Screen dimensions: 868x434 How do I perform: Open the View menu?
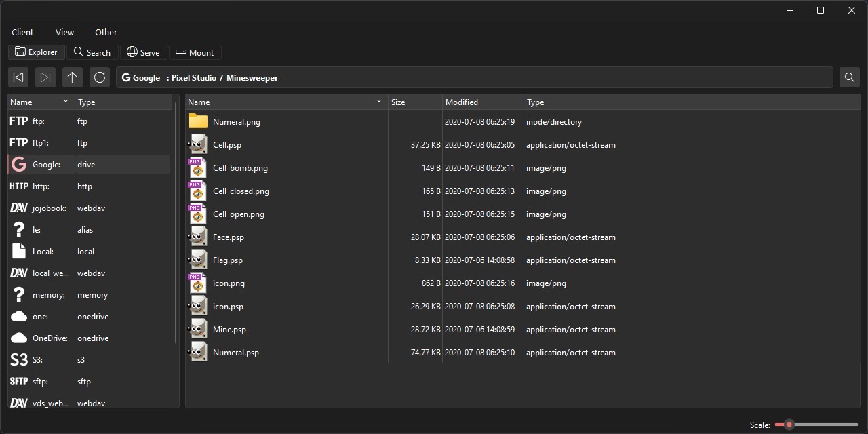pyautogui.click(x=64, y=32)
